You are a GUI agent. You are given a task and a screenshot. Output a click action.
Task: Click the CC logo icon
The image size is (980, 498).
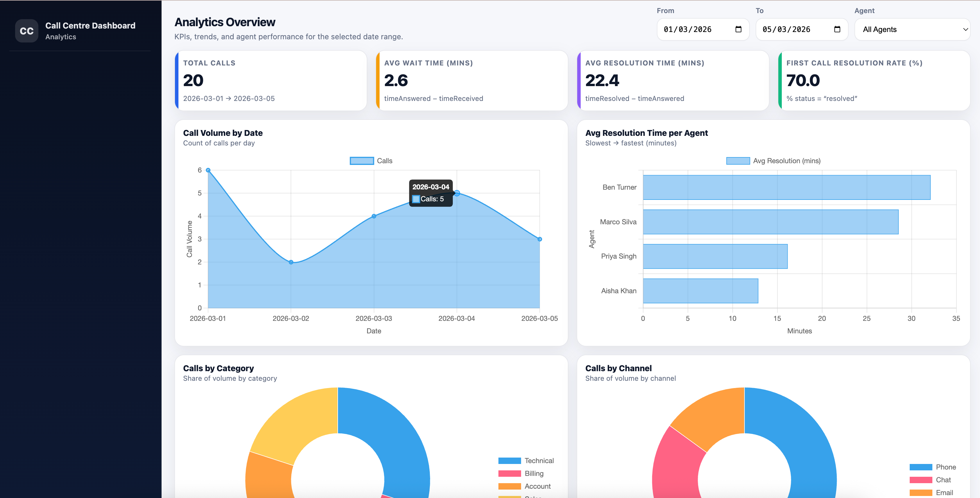pyautogui.click(x=26, y=31)
